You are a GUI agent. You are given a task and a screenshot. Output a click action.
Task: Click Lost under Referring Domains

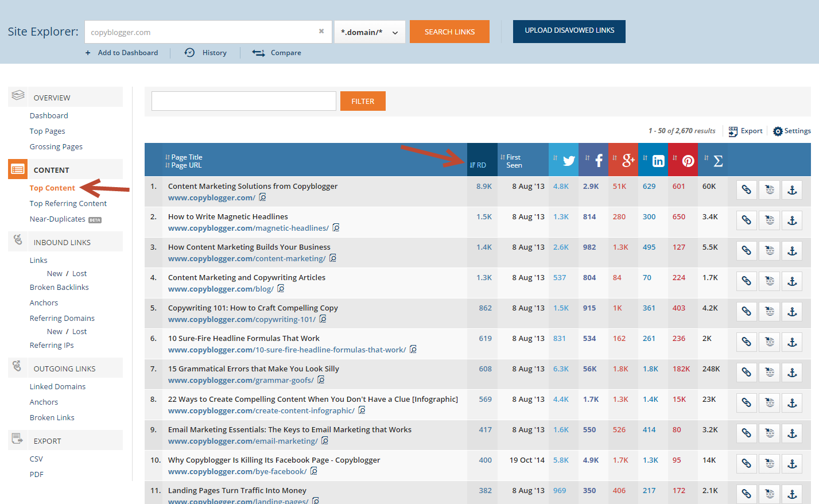80,332
